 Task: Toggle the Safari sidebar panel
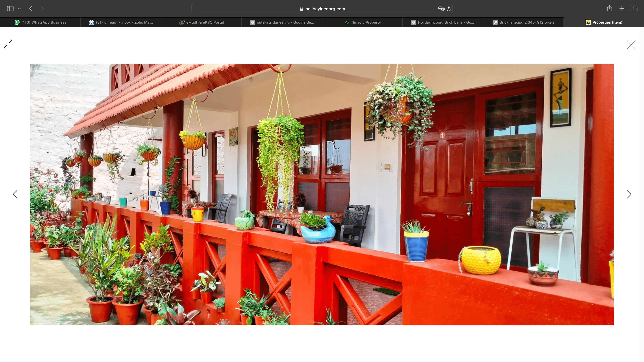pyautogui.click(x=10, y=9)
